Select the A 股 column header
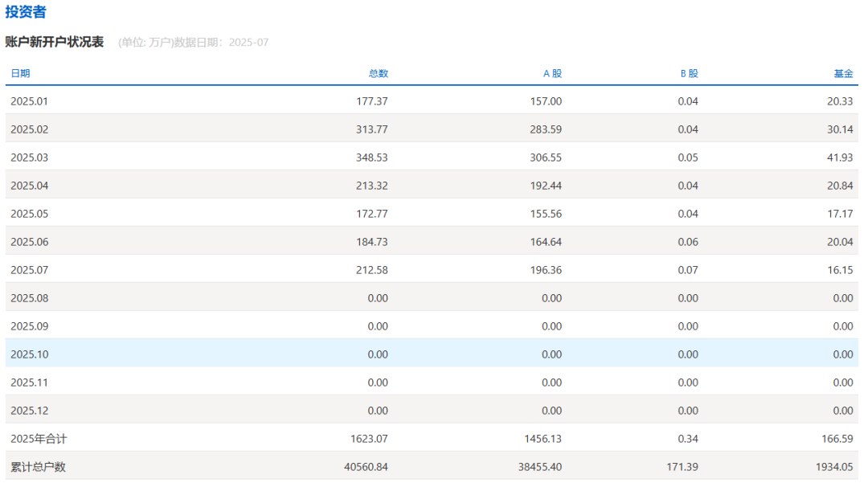This screenshot has width=868, height=487. tap(552, 73)
